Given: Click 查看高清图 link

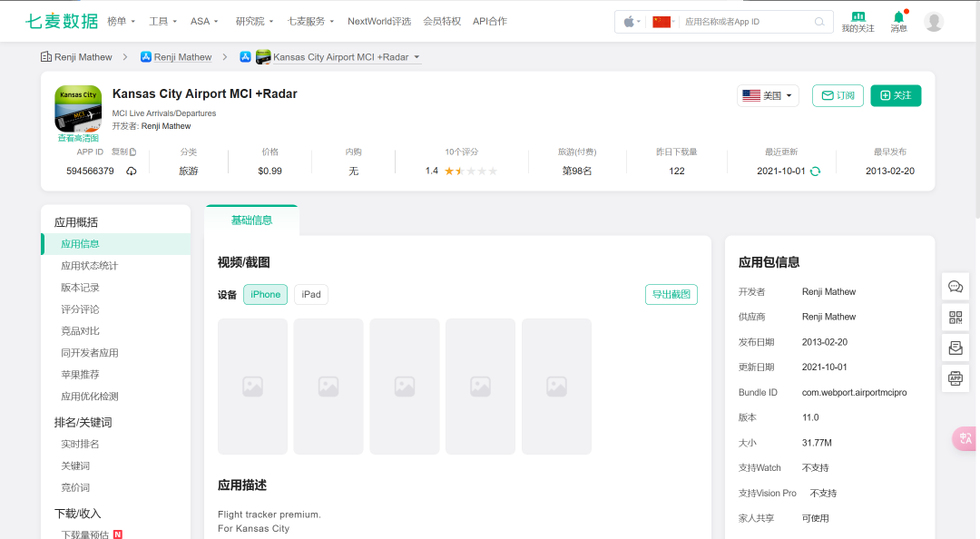Looking at the screenshot, I should [x=78, y=138].
